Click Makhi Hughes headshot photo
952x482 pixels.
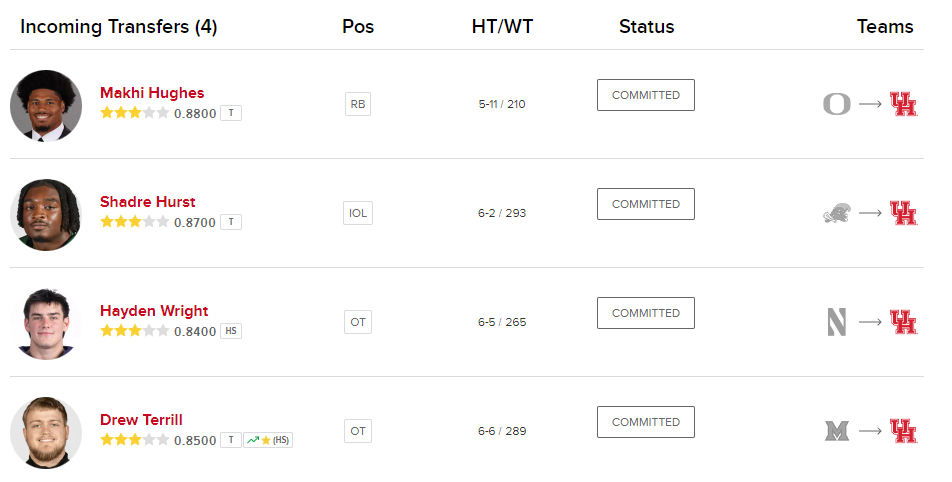pos(46,105)
